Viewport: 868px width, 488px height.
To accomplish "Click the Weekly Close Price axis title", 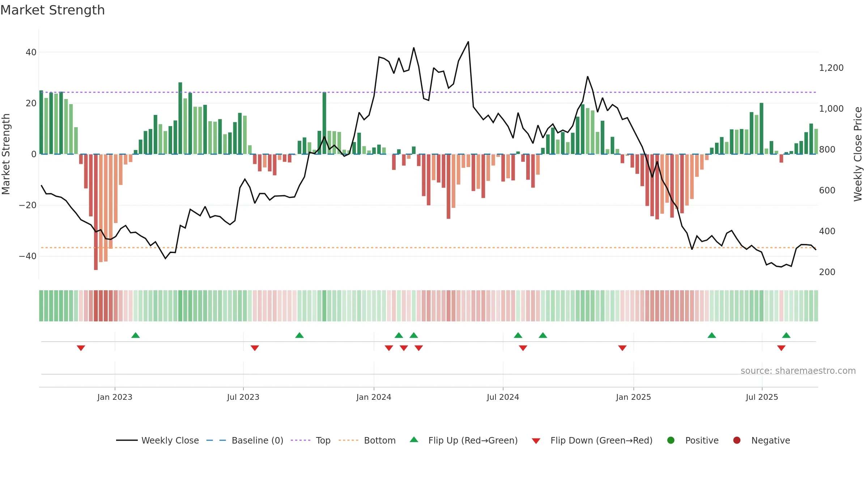I will click(858, 154).
